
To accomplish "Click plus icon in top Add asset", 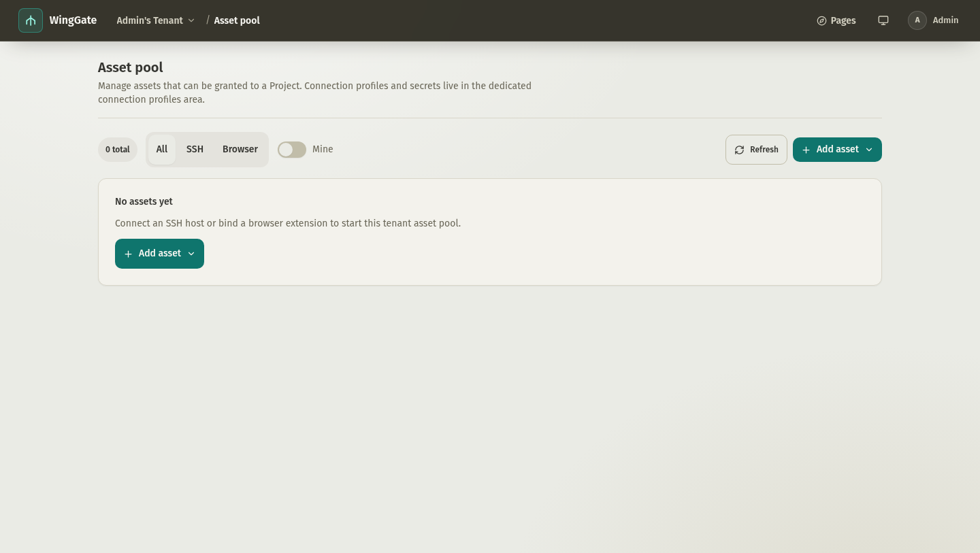I will 806,150.
